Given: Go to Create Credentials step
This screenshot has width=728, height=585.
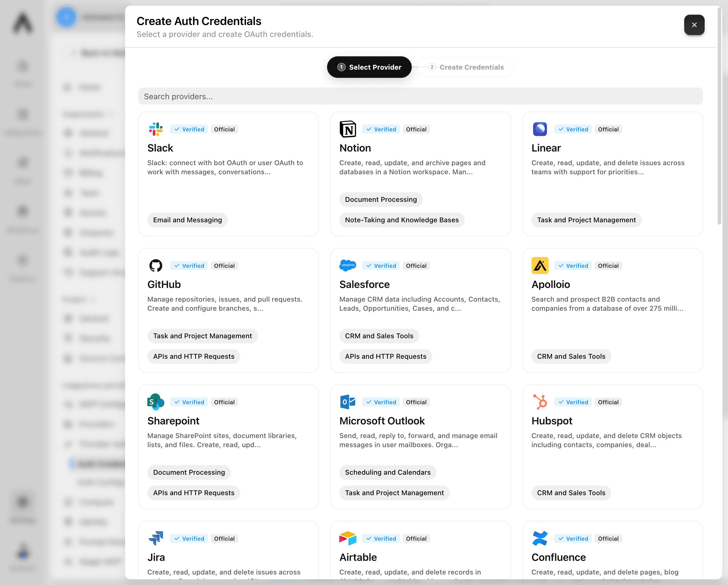Looking at the screenshot, I should coord(466,67).
